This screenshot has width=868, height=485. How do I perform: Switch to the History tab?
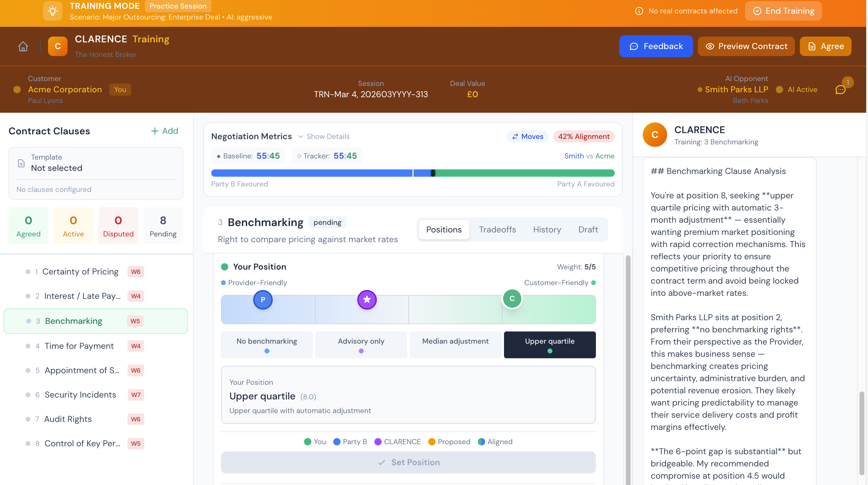[547, 229]
